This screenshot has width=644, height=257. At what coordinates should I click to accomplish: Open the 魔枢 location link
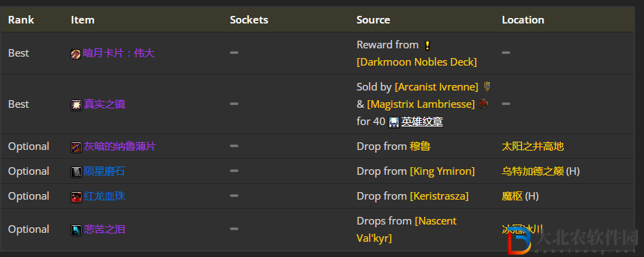(x=512, y=196)
